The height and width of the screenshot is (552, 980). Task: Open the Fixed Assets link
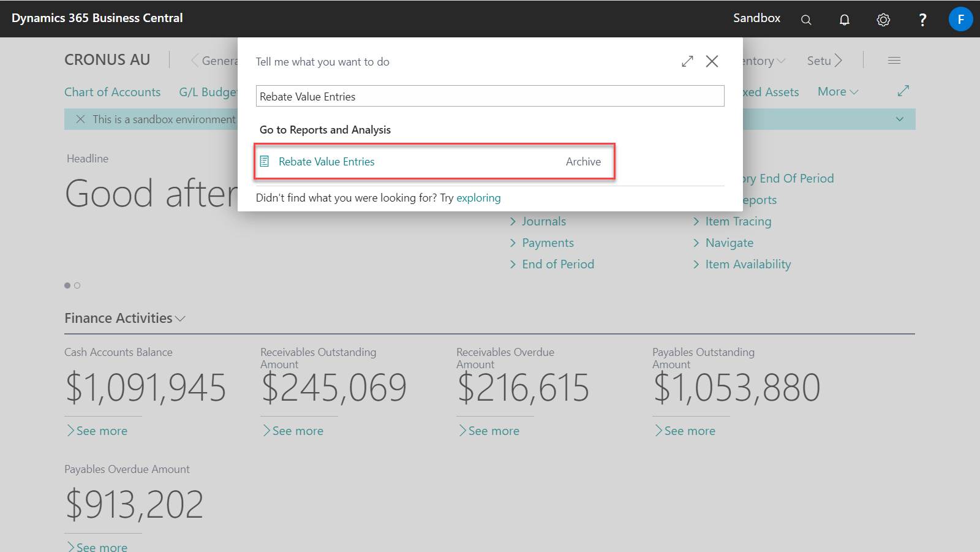click(771, 92)
